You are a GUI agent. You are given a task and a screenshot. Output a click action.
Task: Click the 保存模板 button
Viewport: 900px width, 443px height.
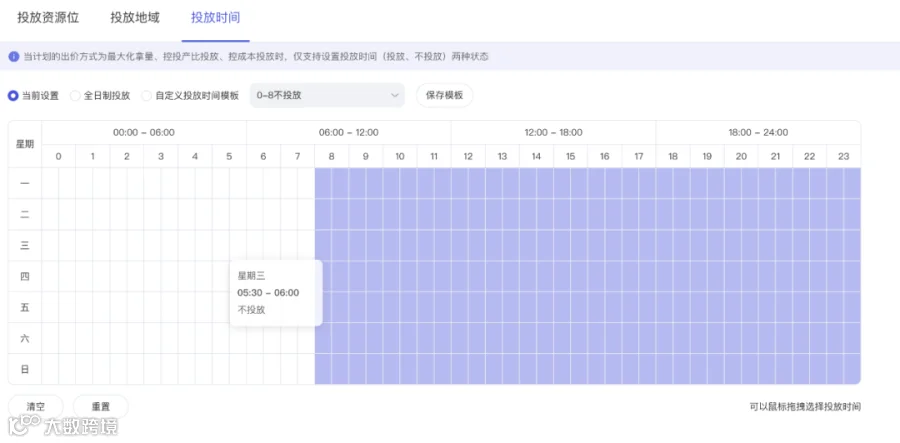click(444, 95)
